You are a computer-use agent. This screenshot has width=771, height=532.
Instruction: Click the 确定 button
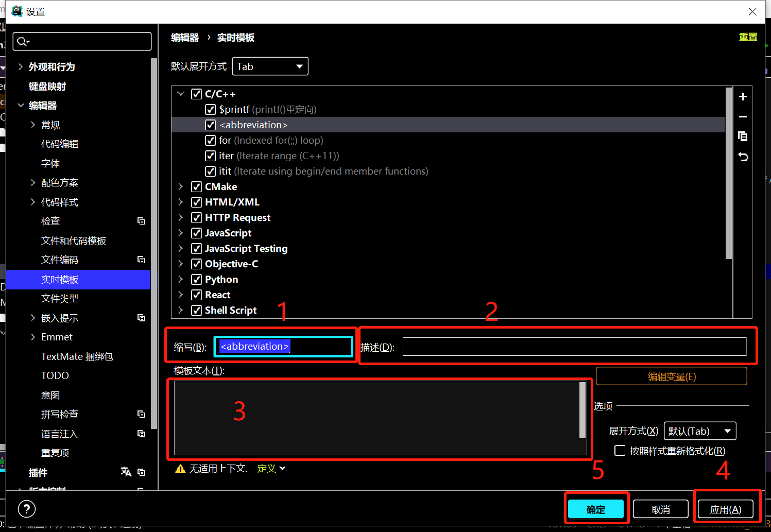[x=596, y=509]
